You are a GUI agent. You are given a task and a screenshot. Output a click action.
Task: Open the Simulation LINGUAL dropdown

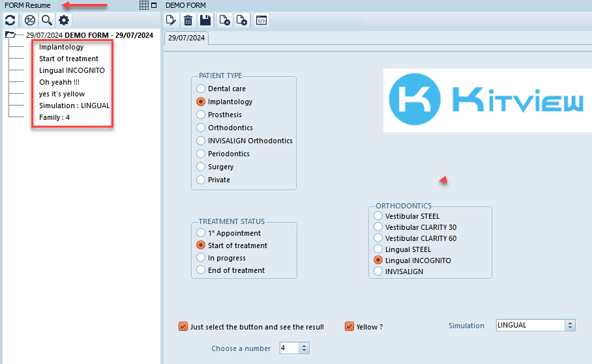pyautogui.click(x=570, y=325)
